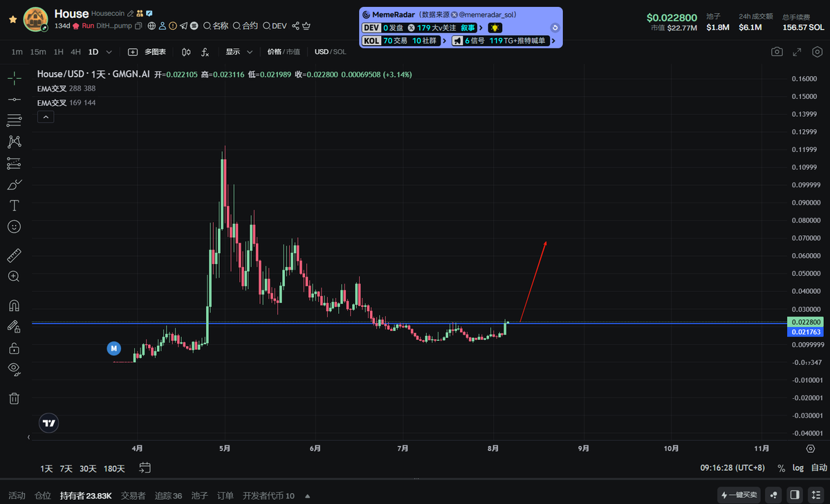Click the trash remove drawings icon
830x504 pixels.
tap(14, 398)
